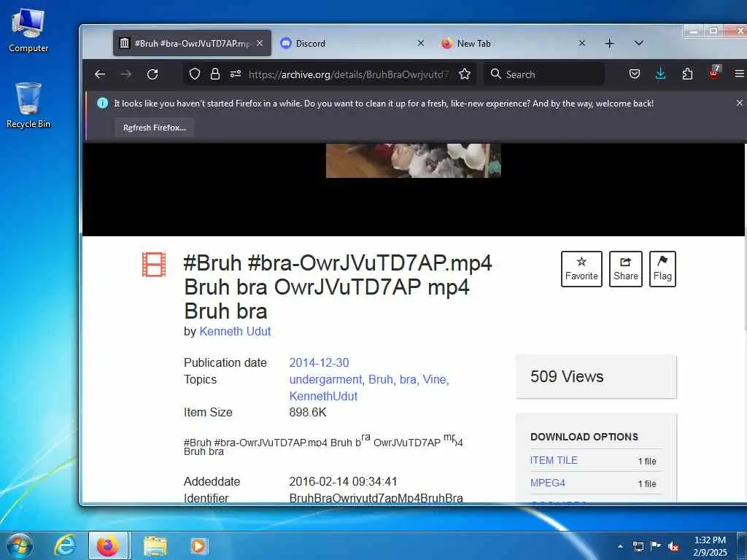747x560 pixels.
Task: Go back with the browser back arrow
Action: pyautogui.click(x=99, y=74)
